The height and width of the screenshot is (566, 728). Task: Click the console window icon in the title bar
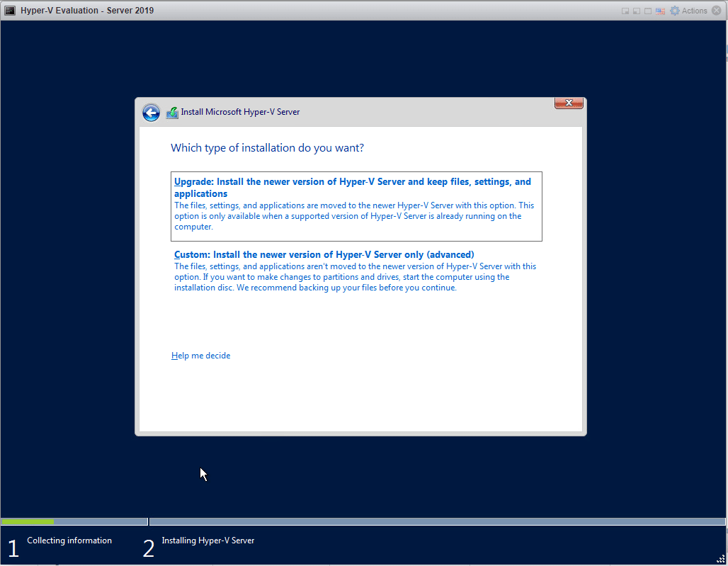click(x=10, y=11)
